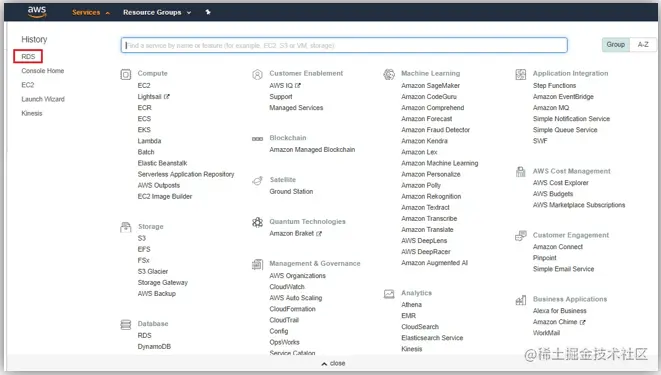
Task: Open RDS under Database
Action: (x=144, y=335)
